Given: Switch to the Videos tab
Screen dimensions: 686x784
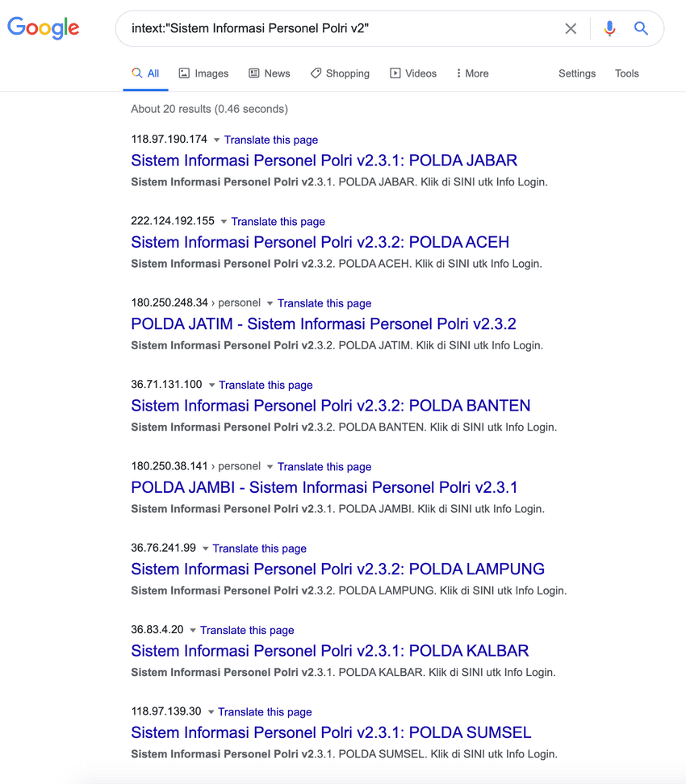Looking at the screenshot, I should coord(413,73).
